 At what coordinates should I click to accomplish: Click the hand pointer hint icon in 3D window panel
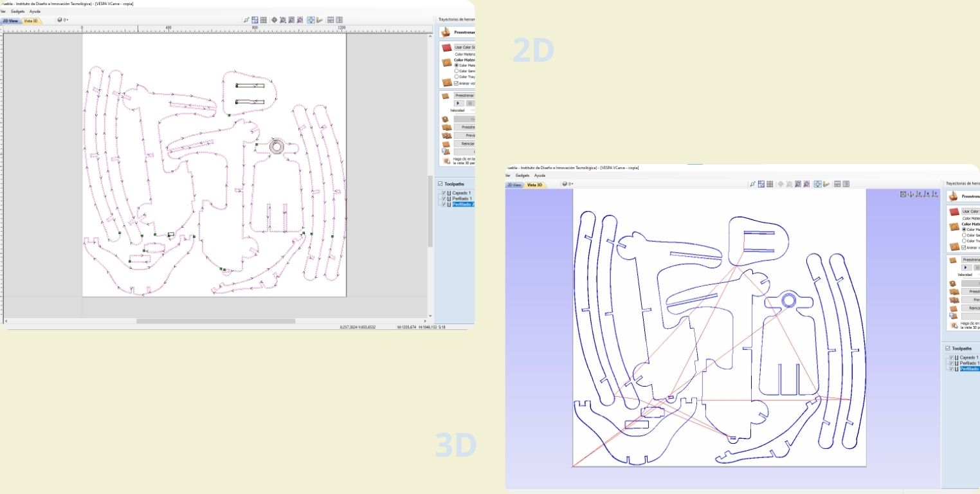point(954,325)
